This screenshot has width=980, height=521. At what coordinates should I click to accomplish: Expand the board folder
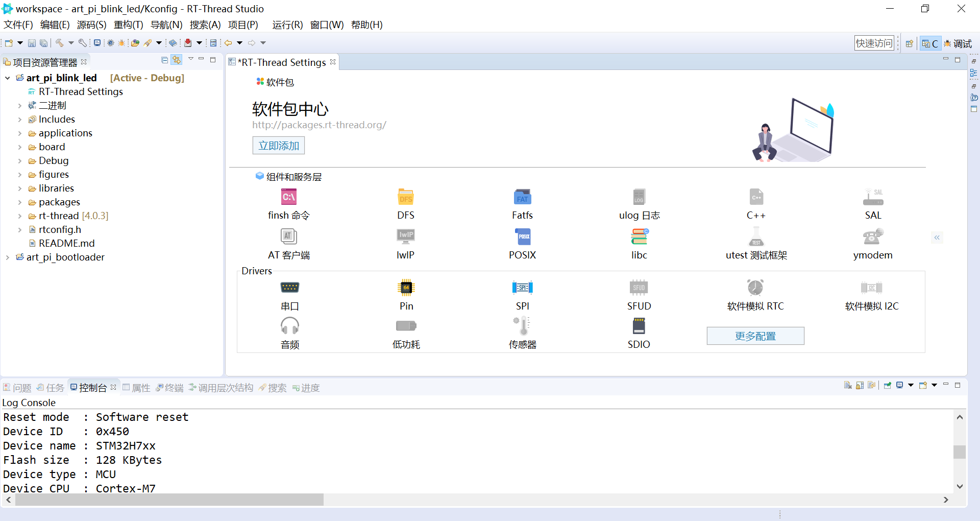pyautogui.click(x=20, y=147)
